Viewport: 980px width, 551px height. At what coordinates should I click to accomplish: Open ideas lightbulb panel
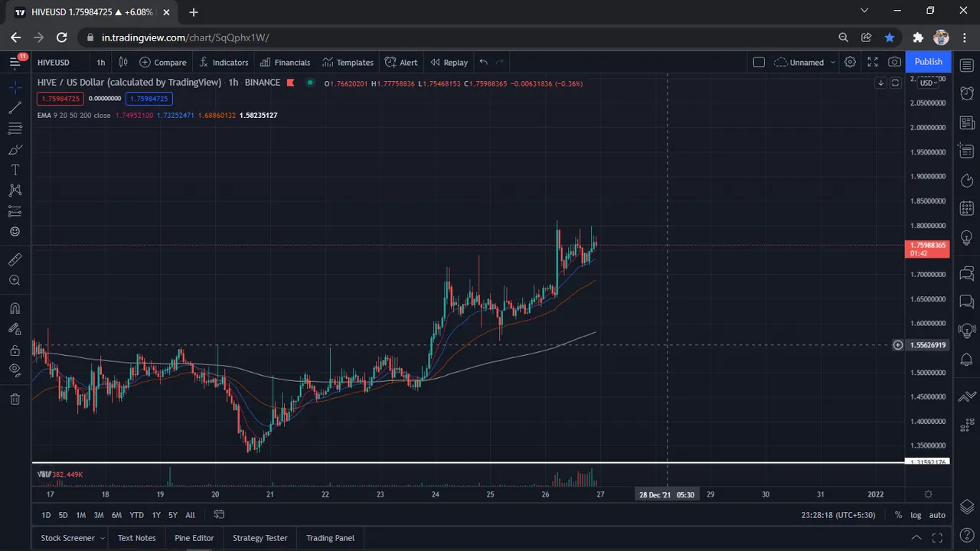967,238
